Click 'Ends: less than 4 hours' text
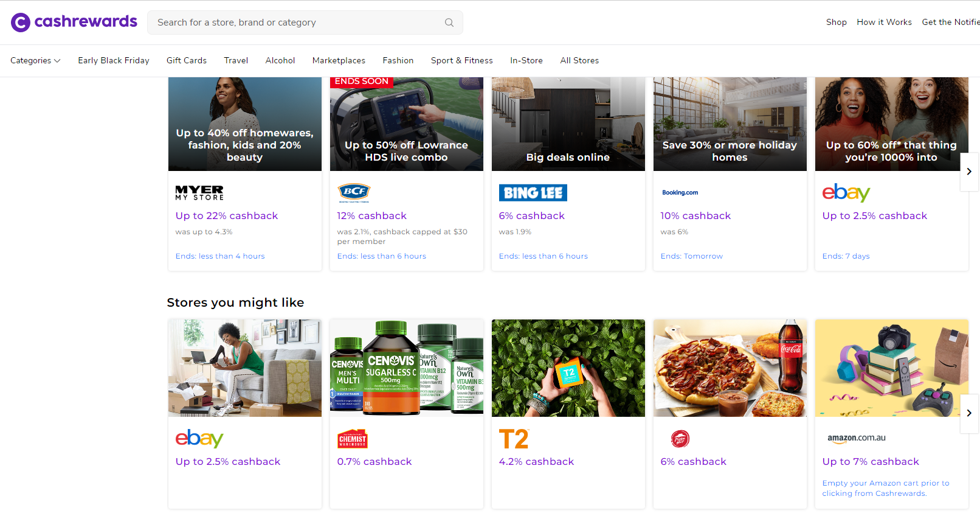The image size is (980, 530). click(220, 256)
